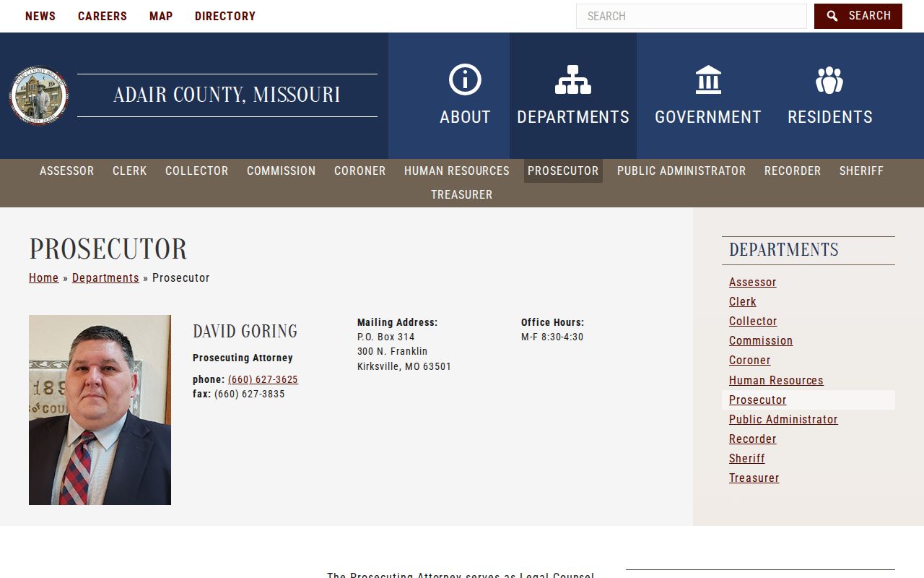
Task: Go to Recorder in the brown subnav
Action: pyautogui.click(x=793, y=171)
